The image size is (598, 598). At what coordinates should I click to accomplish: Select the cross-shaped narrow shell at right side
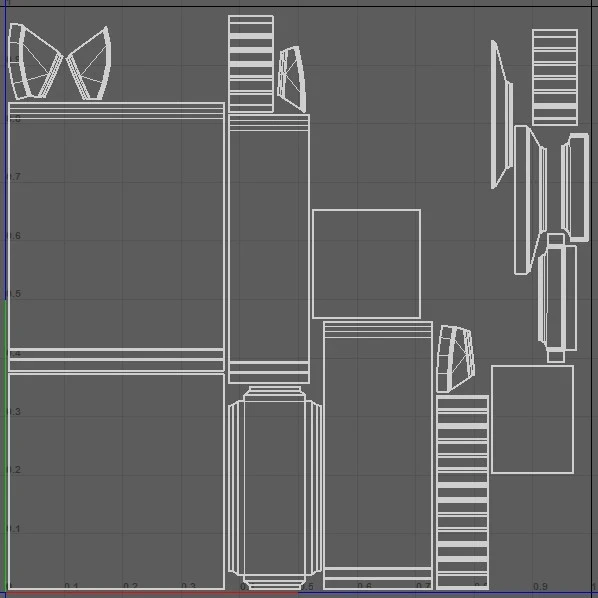[557, 298]
